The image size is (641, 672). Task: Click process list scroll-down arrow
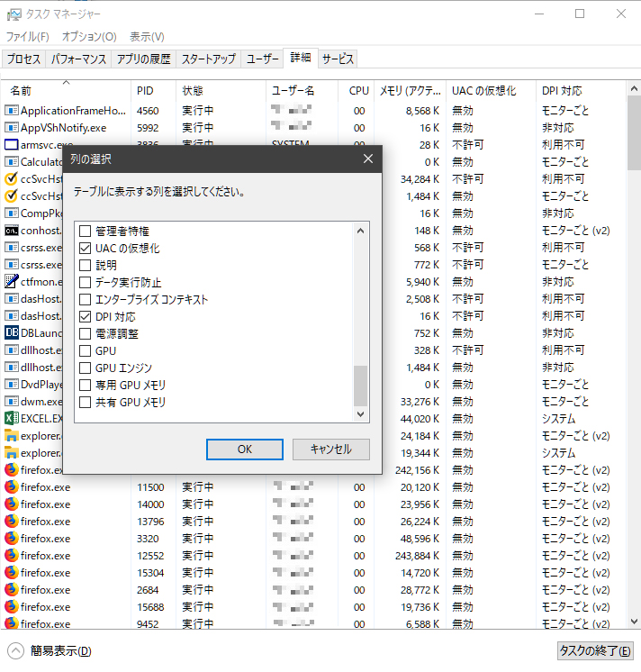[x=634, y=622]
